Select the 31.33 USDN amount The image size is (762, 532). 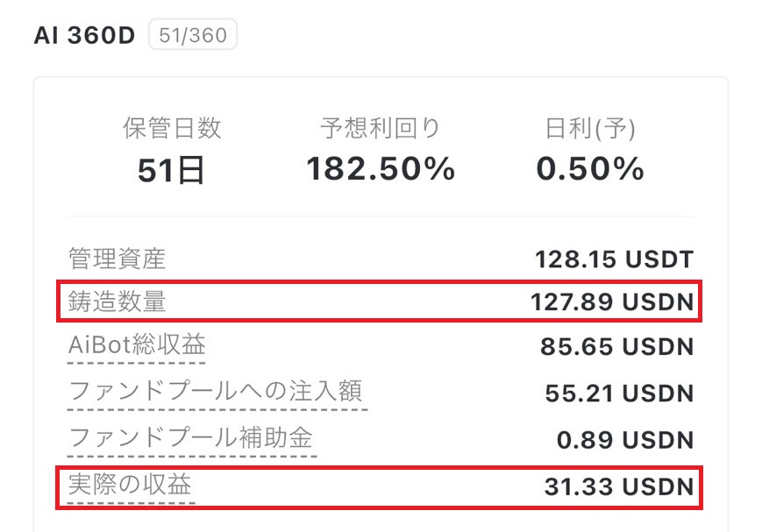[619, 486]
